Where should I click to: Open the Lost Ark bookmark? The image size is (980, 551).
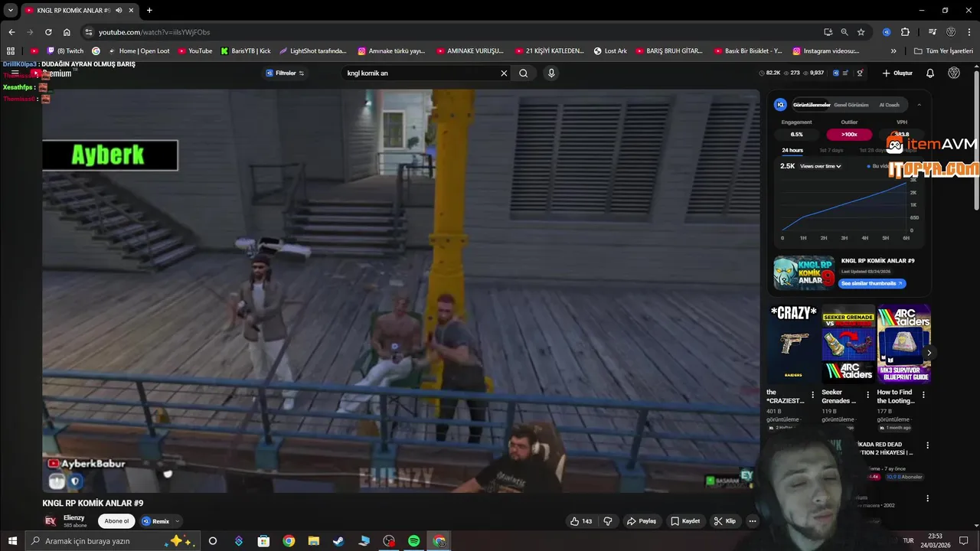pyautogui.click(x=610, y=51)
